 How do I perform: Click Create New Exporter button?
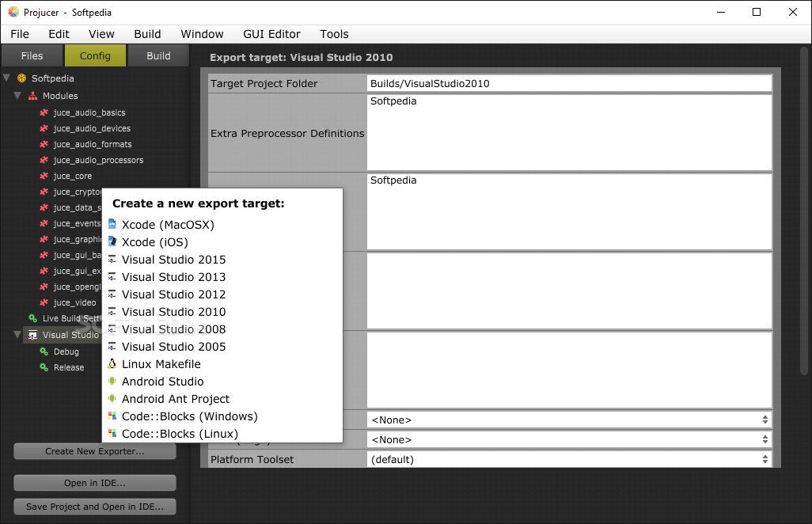[x=95, y=451]
